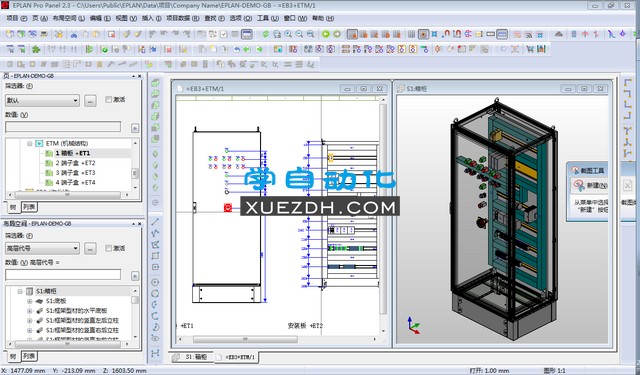Expand S1:框架型材的竖直右后立柱 node
The image size is (640, 375).
(x=29, y=330)
